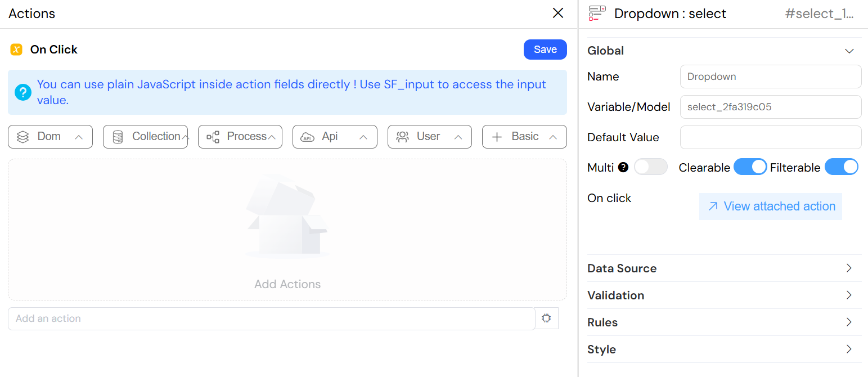Expand the Data Source section

[x=723, y=268]
